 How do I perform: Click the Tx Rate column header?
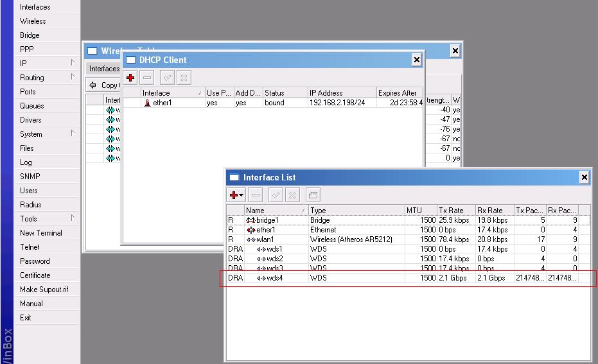coord(456,210)
